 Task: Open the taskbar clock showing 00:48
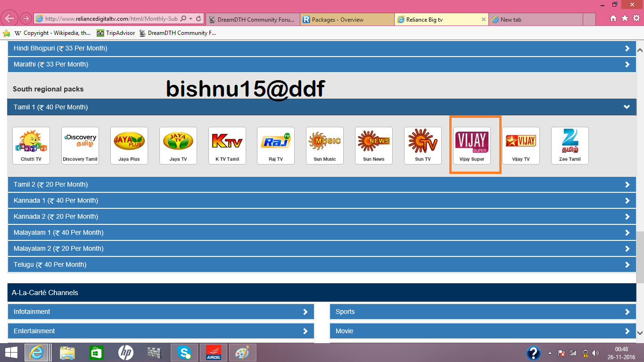click(621, 353)
